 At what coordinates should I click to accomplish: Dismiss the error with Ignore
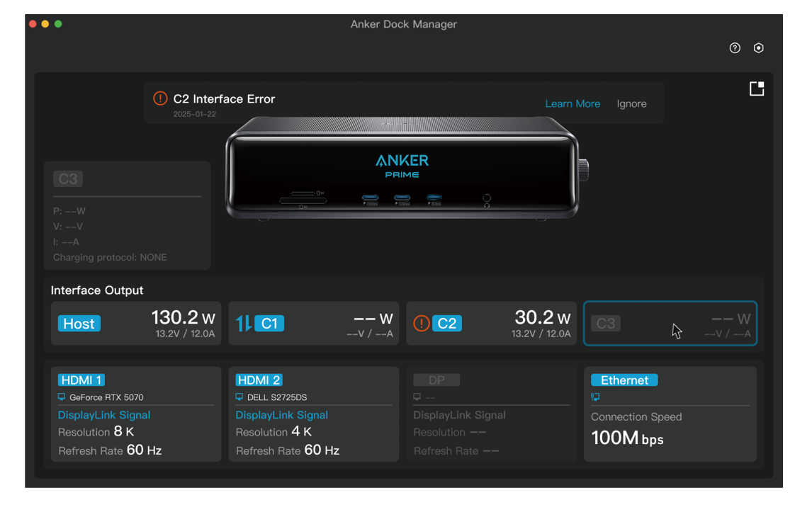(631, 103)
